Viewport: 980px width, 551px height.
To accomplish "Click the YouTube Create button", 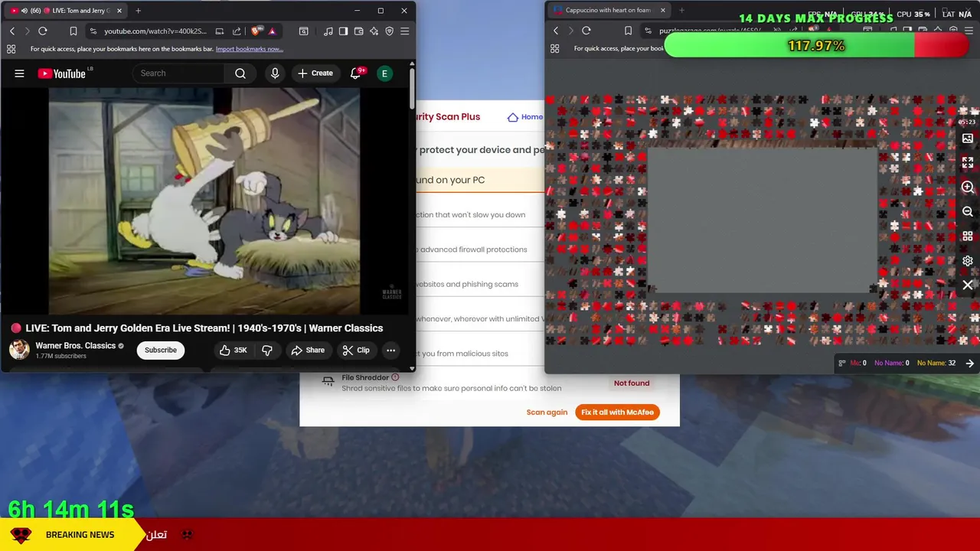I will (x=315, y=73).
